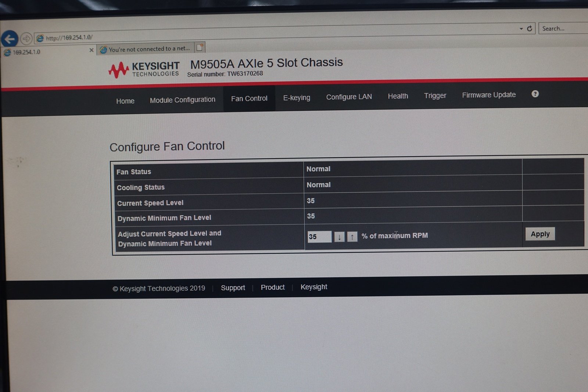Click the browser forward arrow button
588x392 pixels.
pyautogui.click(x=26, y=38)
